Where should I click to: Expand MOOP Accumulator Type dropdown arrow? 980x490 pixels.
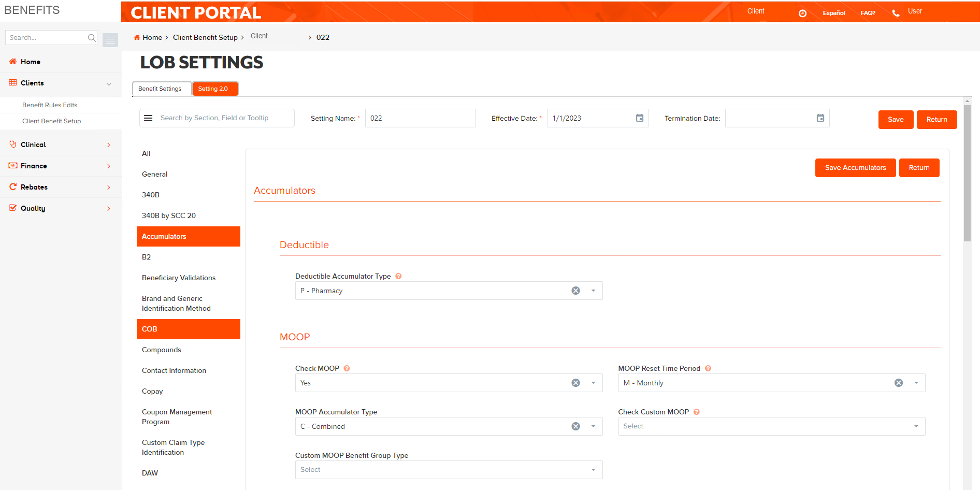pos(593,426)
